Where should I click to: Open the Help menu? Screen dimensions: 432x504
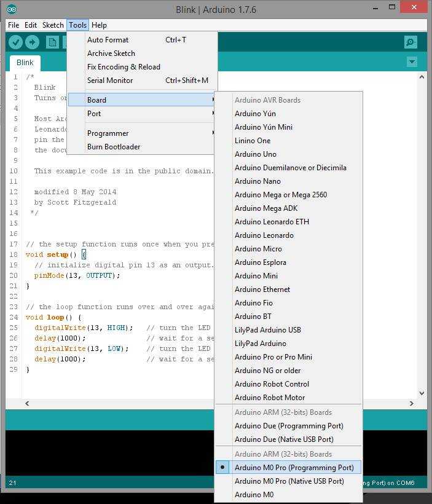click(99, 25)
